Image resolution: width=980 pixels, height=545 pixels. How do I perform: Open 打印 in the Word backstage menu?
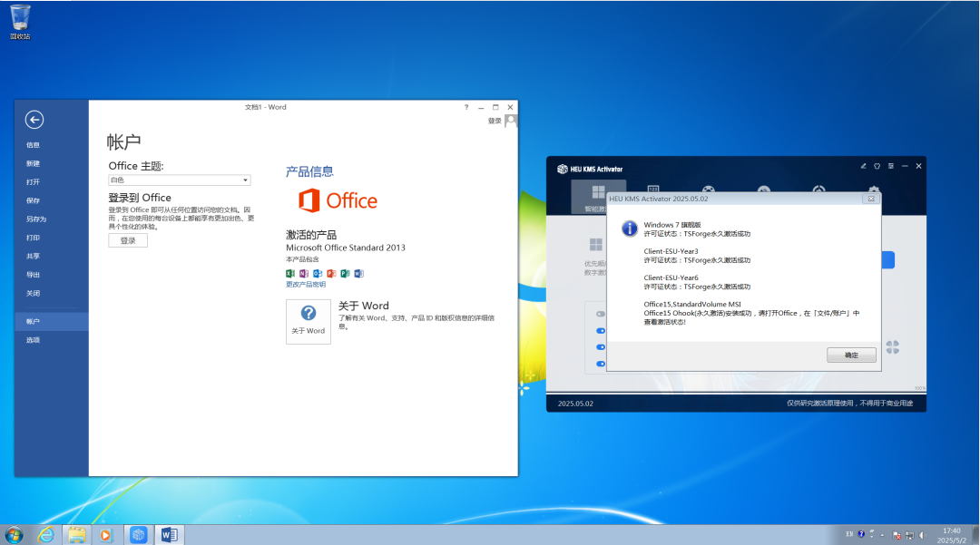click(34, 238)
